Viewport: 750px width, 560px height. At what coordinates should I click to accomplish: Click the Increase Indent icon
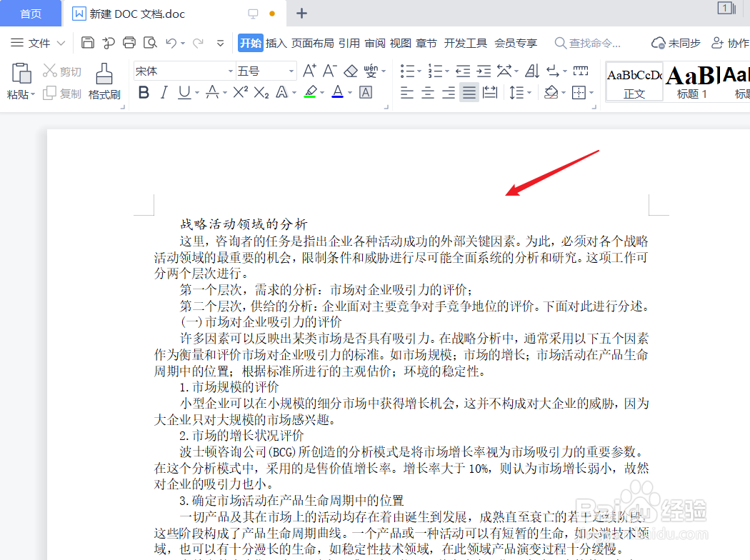tap(484, 71)
